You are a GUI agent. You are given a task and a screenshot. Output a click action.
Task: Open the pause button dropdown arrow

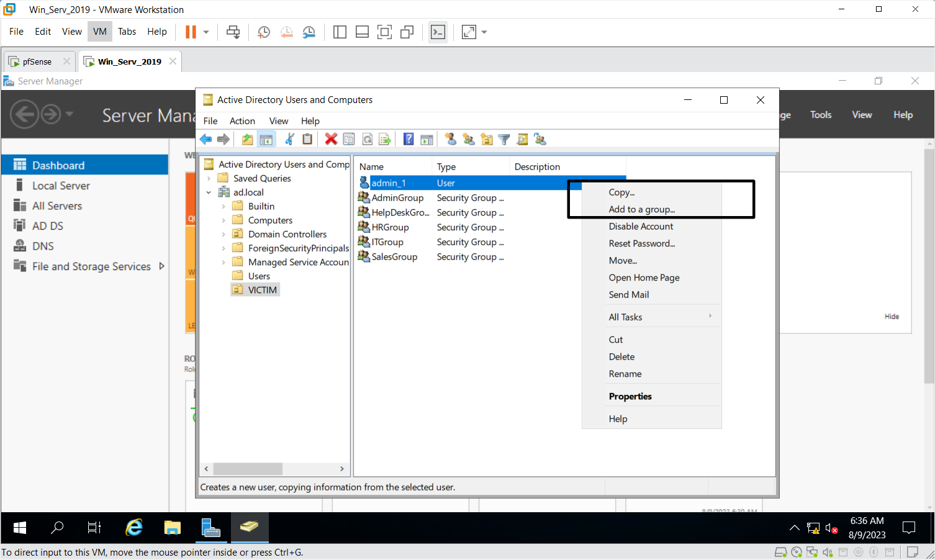[x=206, y=32]
